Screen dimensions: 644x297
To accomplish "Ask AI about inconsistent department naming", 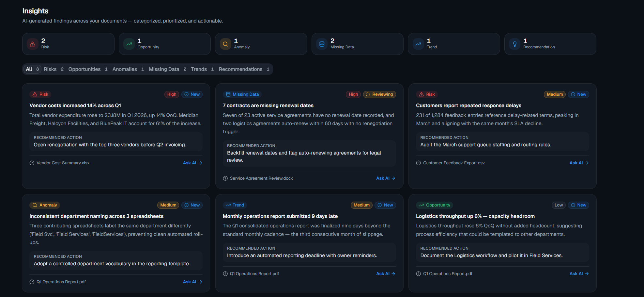I will 192,282.
